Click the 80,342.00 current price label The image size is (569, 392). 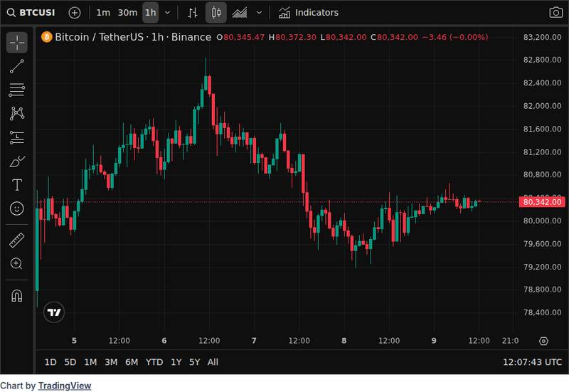[542, 202]
